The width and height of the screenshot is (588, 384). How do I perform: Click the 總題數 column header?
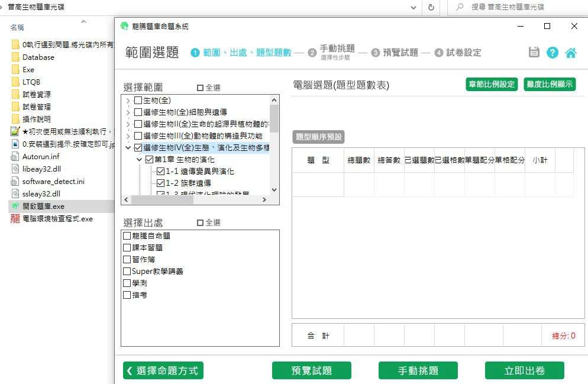tap(359, 160)
